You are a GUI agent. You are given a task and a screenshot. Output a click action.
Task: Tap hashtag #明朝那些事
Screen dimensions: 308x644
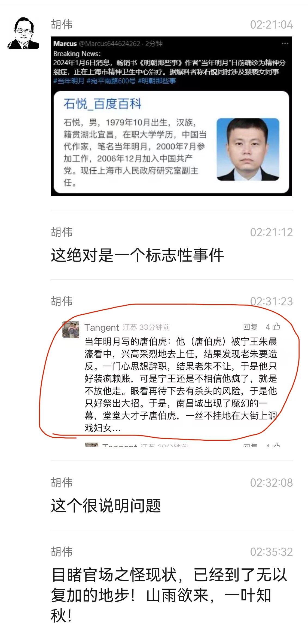click(157, 81)
